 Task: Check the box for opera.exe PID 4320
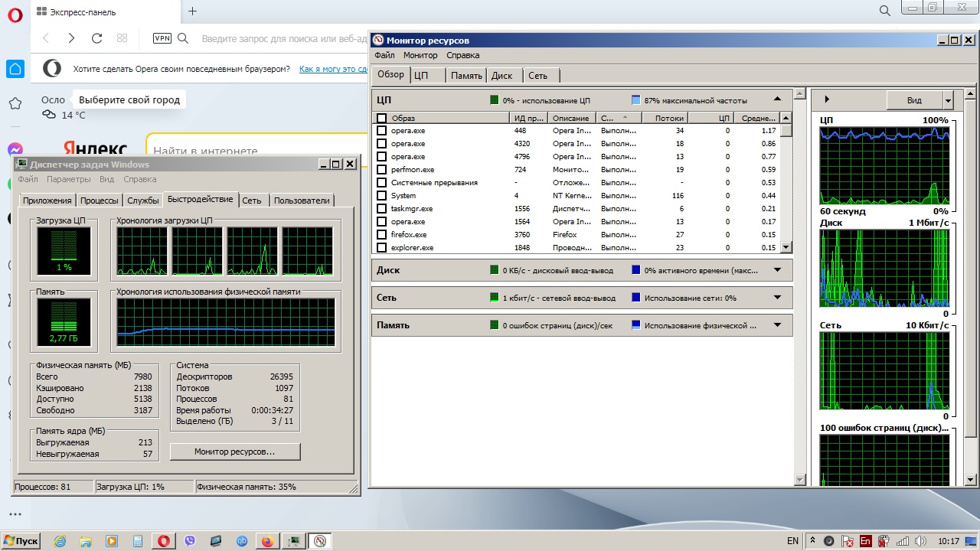(382, 144)
